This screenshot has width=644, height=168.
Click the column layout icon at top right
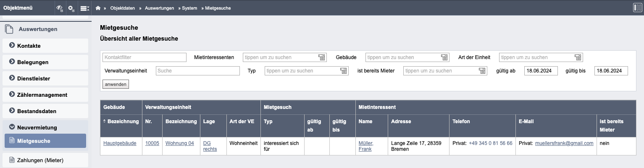[x=637, y=8]
